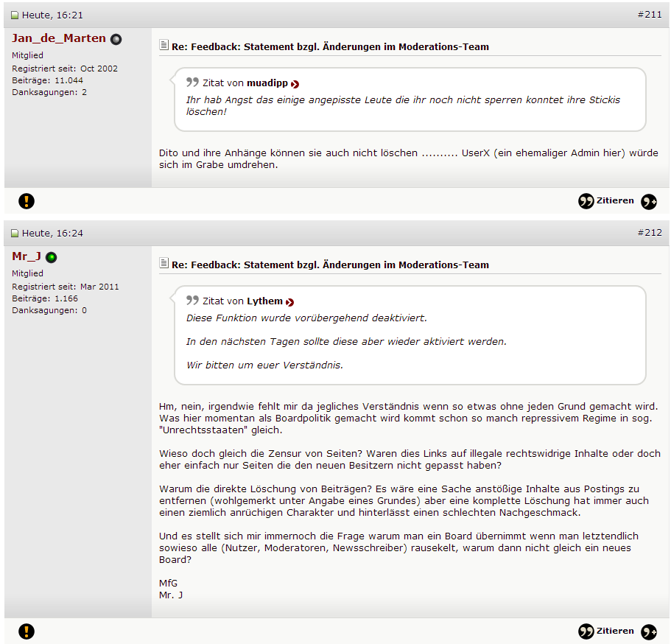Click report icon under Jan_de_Marten's post

point(27,201)
